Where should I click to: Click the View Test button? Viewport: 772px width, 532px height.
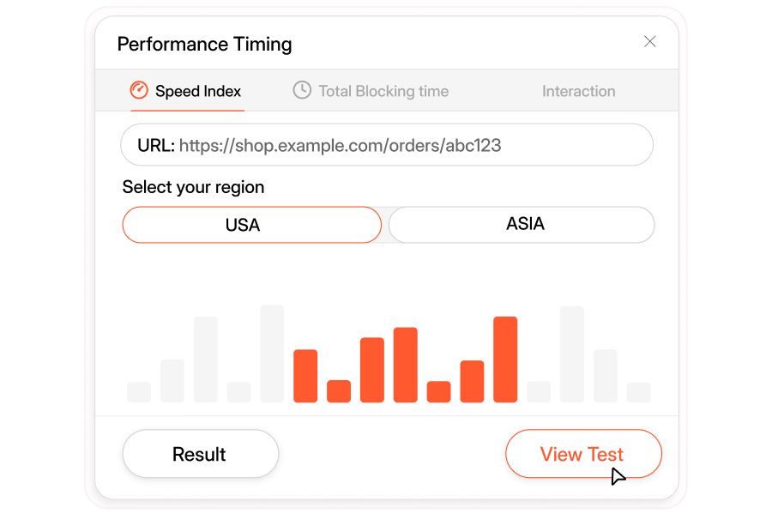click(x=582, y=454)
